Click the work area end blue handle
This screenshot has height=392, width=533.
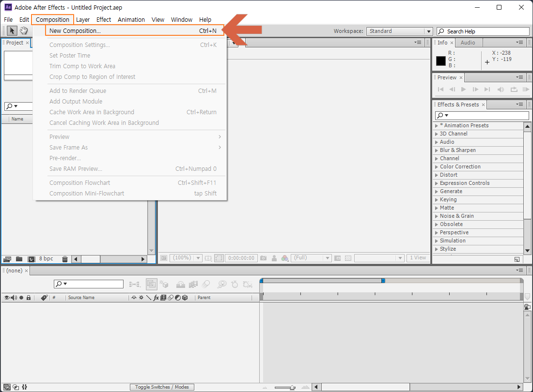(383, 281)
